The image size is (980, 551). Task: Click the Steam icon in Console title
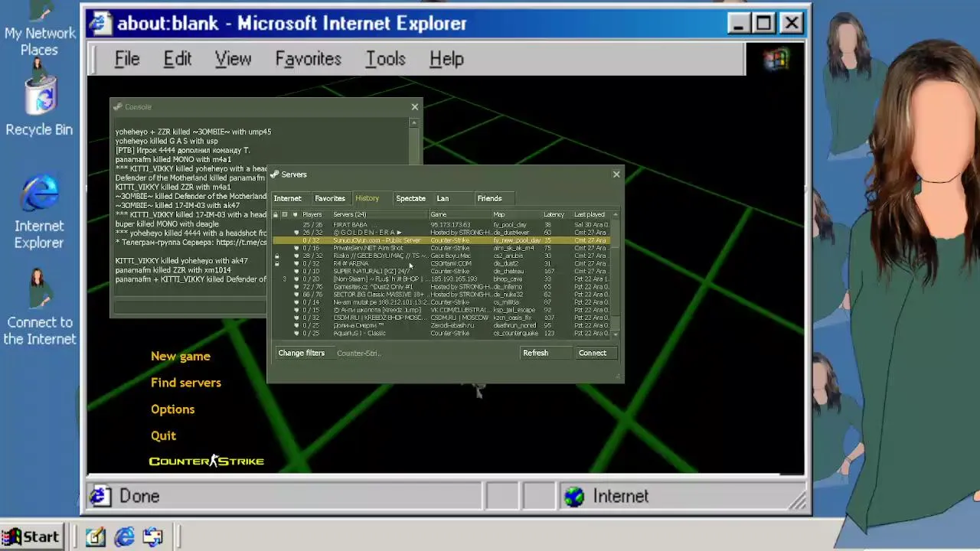click(118, 107)
